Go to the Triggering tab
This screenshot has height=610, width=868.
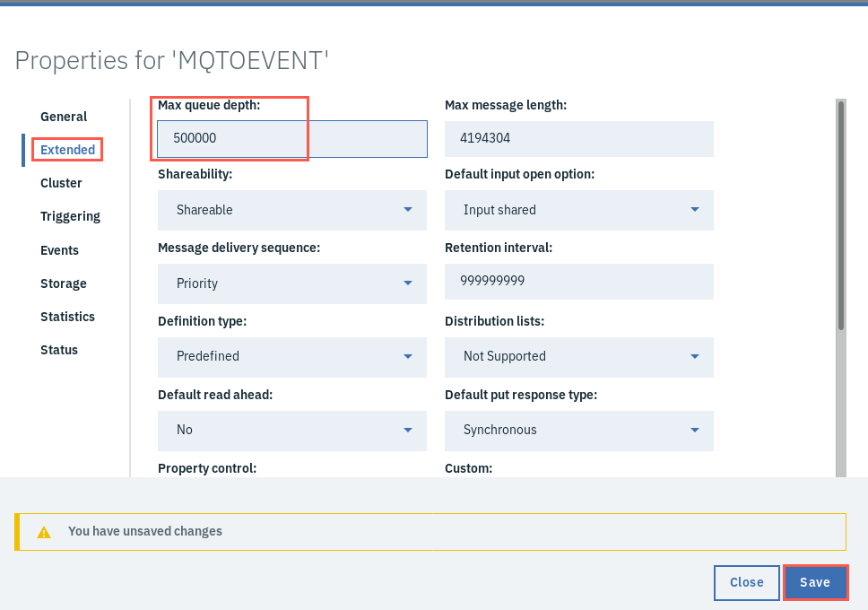70,216
